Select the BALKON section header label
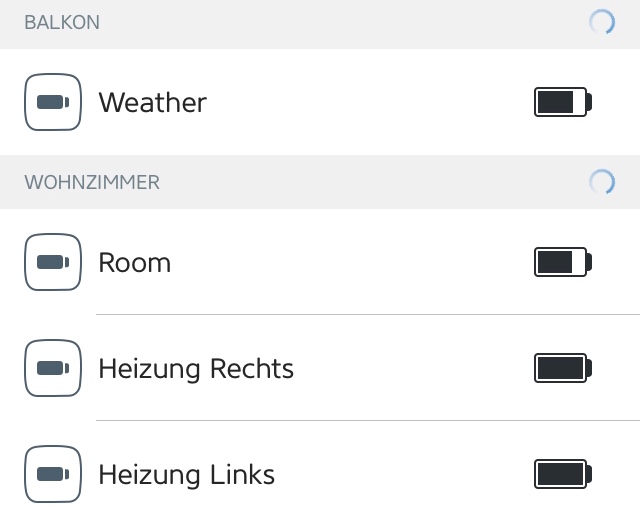640x526 pixels. click(x=62, y=22)
